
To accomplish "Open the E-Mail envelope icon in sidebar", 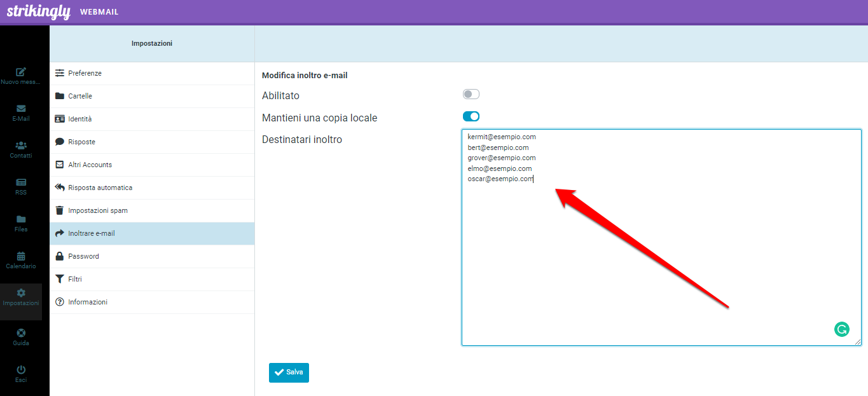I will pos(21,109).
